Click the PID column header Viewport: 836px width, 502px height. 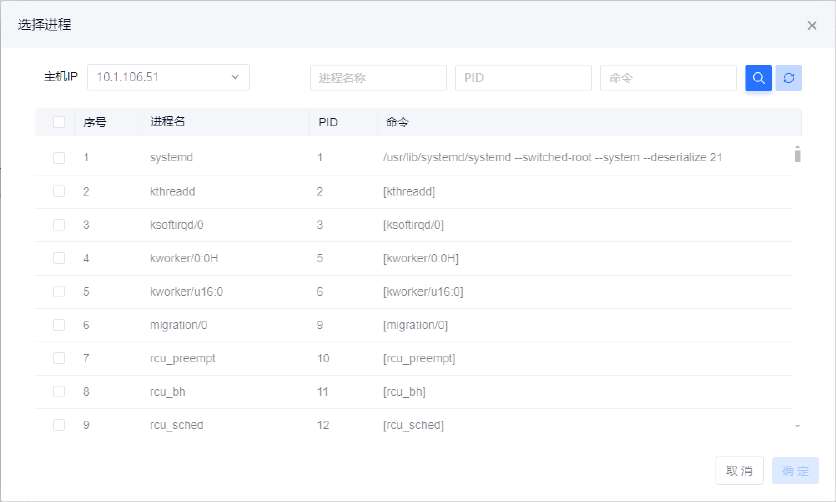[328, 122]
